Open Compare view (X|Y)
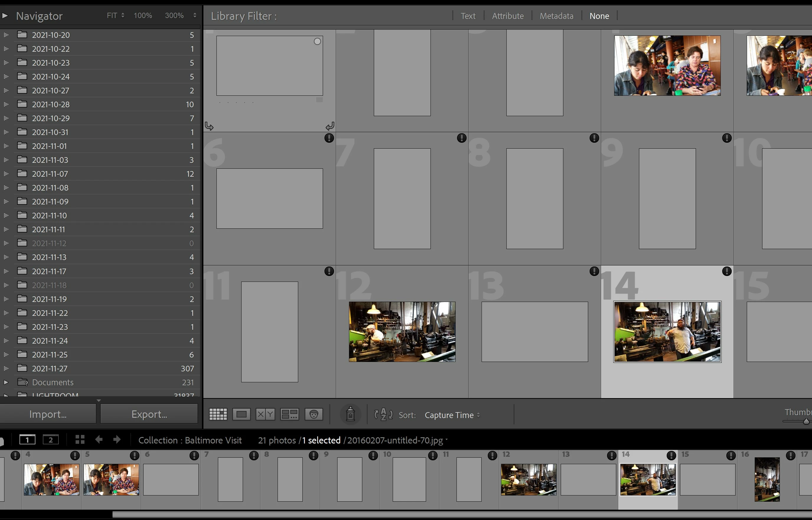The height and width of the screenshot is (520, 812). coord(265,414)
